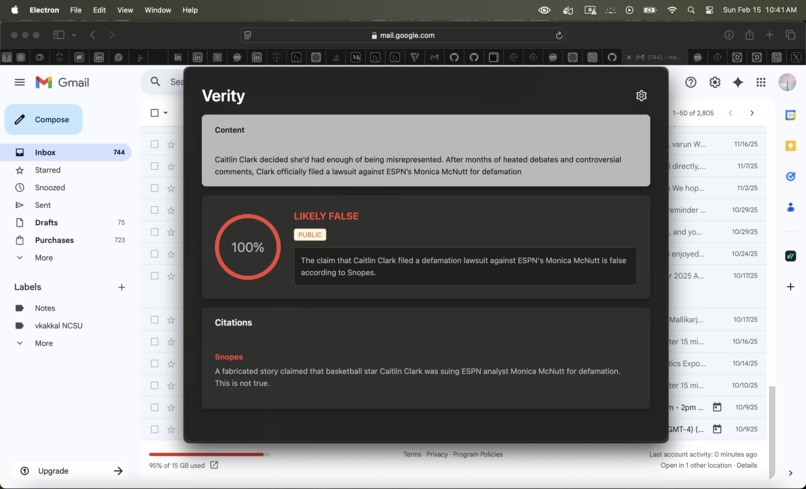The height and width of the screenshot is (489, 806).
Task: Open the Edit menu
Action: [99, 10]
